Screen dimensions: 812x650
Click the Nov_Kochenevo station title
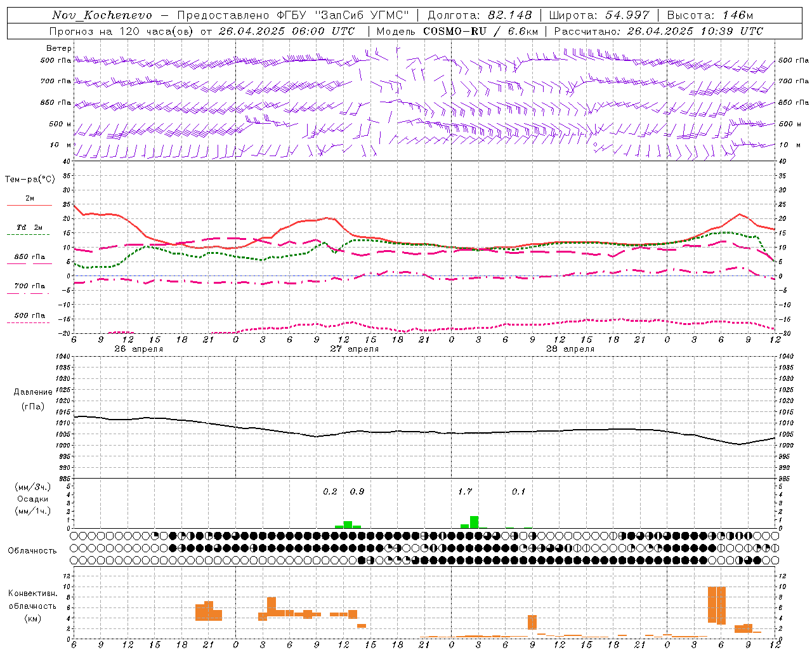(102, 15)
